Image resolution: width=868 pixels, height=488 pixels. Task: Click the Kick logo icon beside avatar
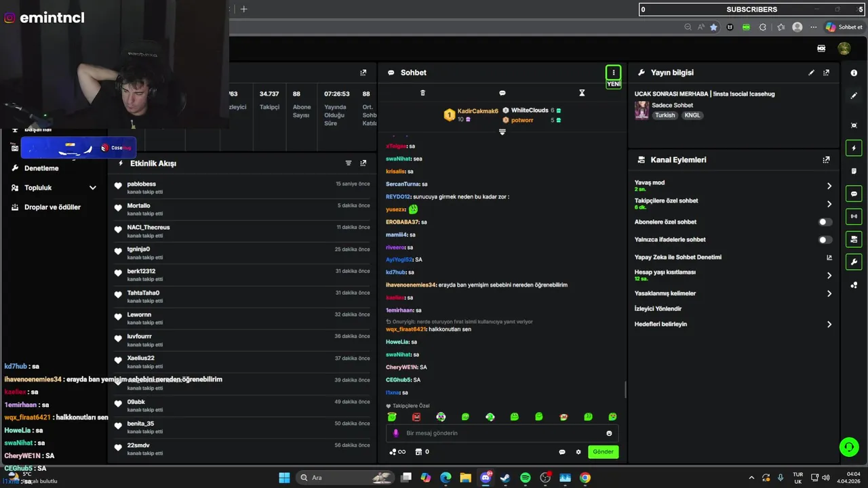(x=821, y=48)
